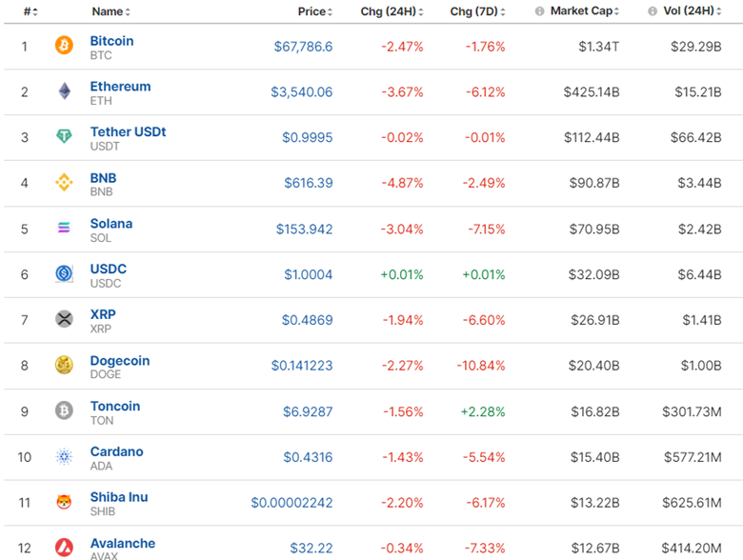This screenshot has height=560, width=743.
Task: Click USDC price $1.0004
Action: [309, 275]
